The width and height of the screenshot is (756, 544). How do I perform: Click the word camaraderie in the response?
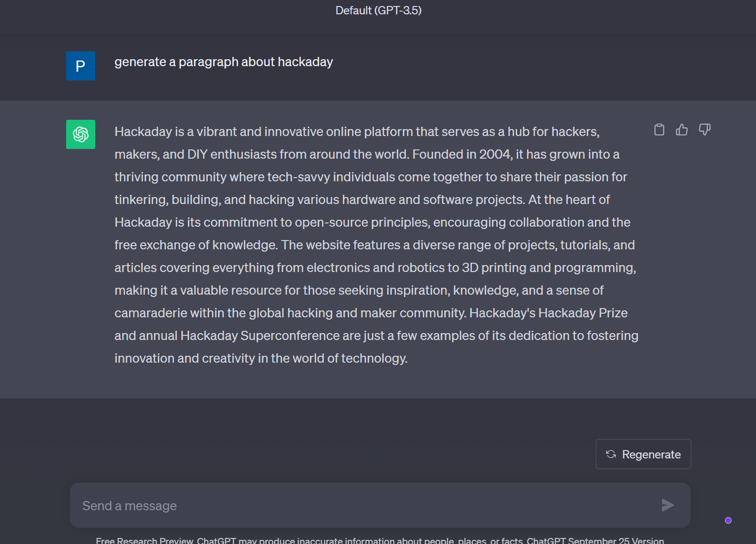coord(151,313)
